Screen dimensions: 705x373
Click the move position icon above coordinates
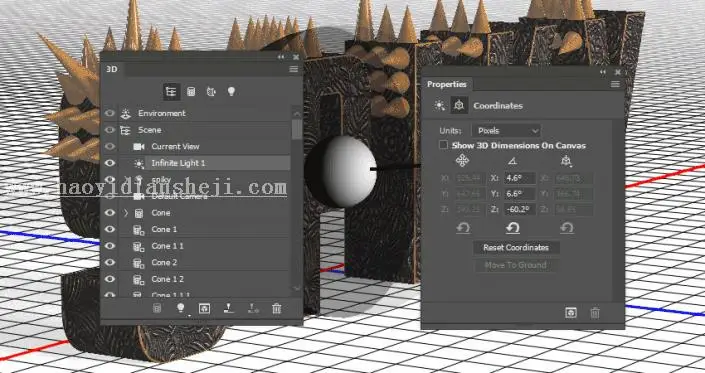pos(462,160)
